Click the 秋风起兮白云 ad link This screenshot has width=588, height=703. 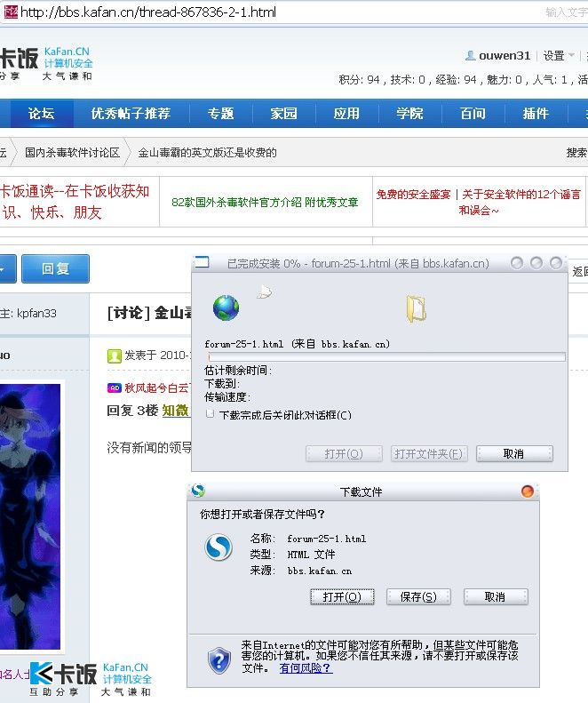(158, 387)
